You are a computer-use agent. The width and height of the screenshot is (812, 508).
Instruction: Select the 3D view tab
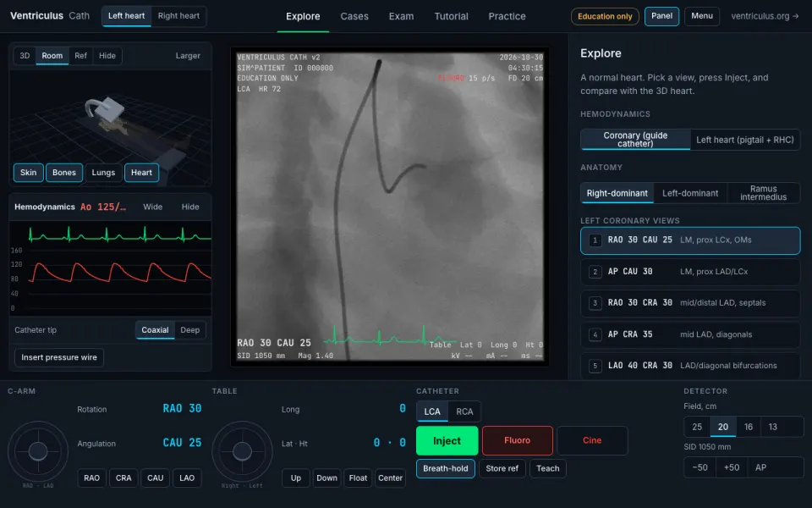click(25, 56)
